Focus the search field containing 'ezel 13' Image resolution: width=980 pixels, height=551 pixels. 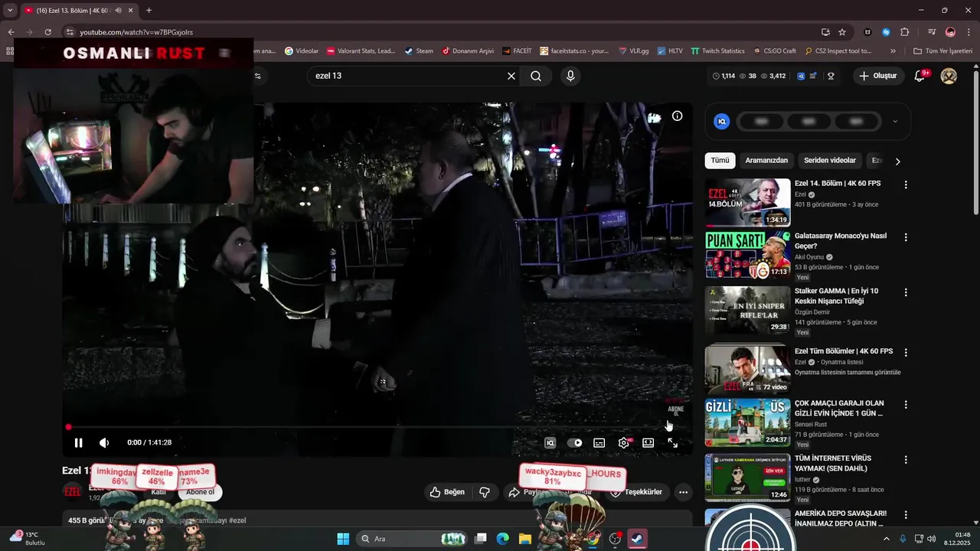(406, 76)
